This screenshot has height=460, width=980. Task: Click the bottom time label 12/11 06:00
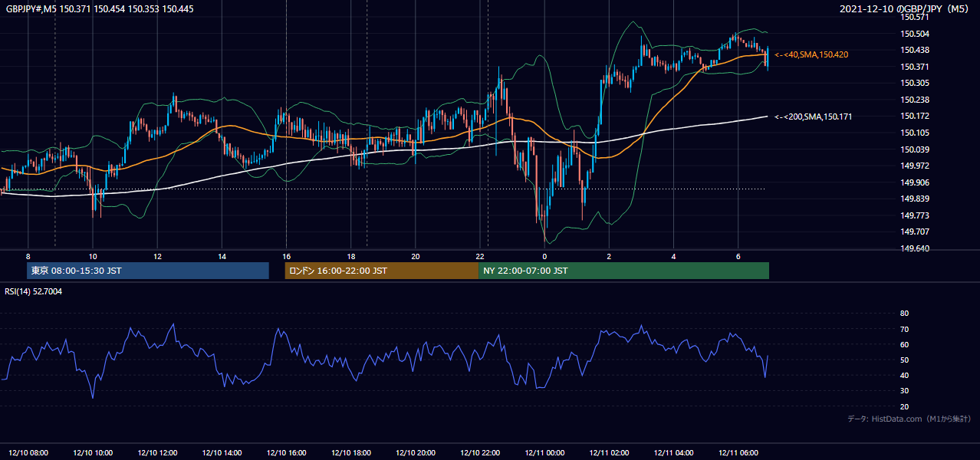click(738, 453)
